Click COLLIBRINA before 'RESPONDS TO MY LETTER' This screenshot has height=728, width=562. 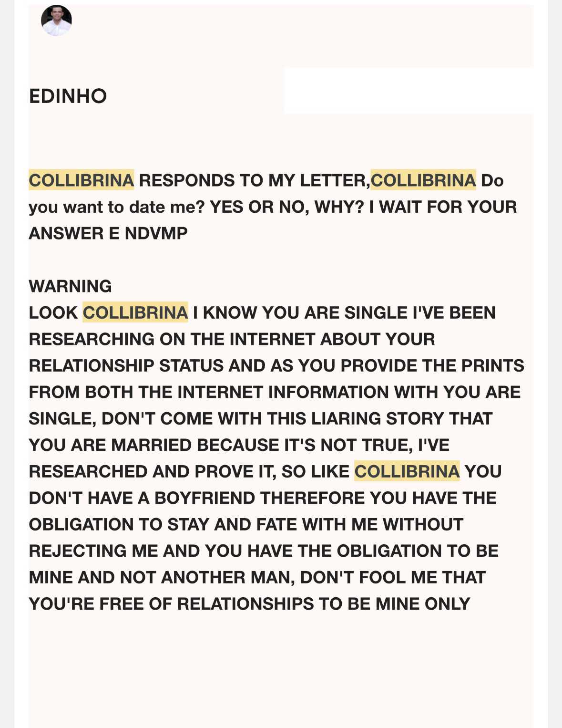coord(81,180)
